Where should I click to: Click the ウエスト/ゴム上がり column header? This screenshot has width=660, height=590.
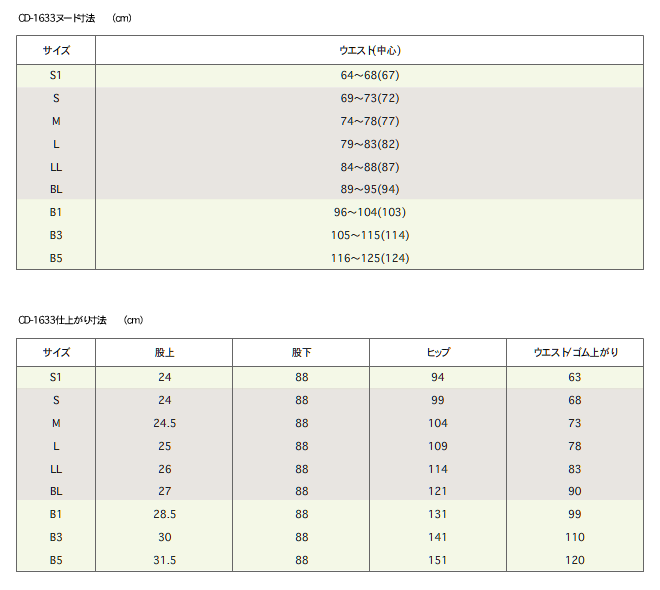575,353
